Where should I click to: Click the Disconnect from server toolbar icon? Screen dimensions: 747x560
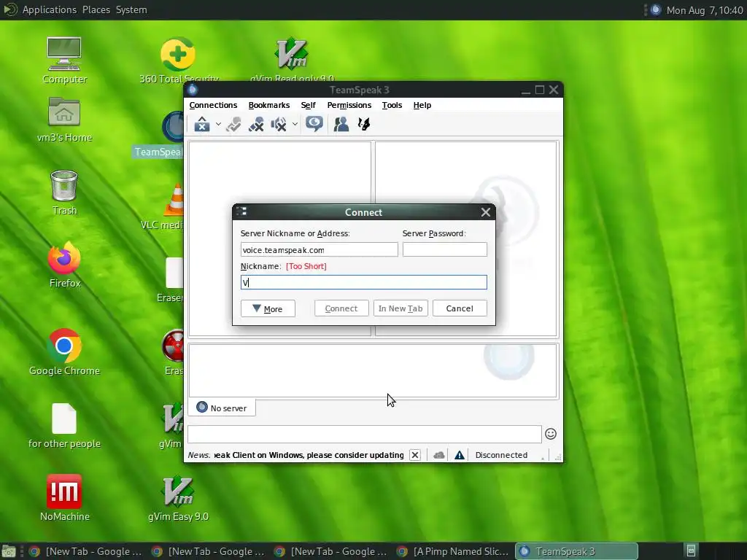pyautogui.click(x=233, y=124)
